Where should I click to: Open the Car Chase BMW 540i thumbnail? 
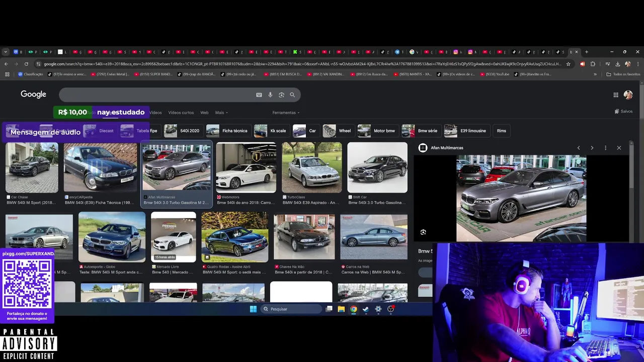(32, 167)
